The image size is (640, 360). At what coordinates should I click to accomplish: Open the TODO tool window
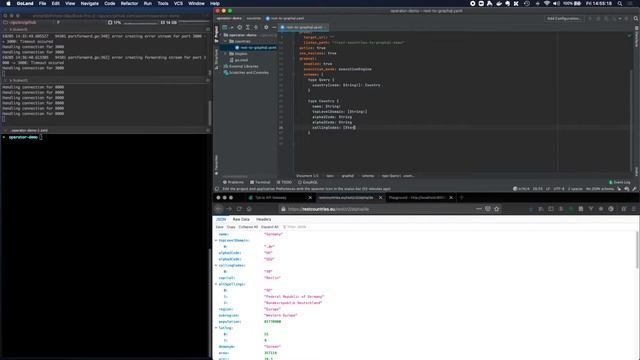click(284, 182)
